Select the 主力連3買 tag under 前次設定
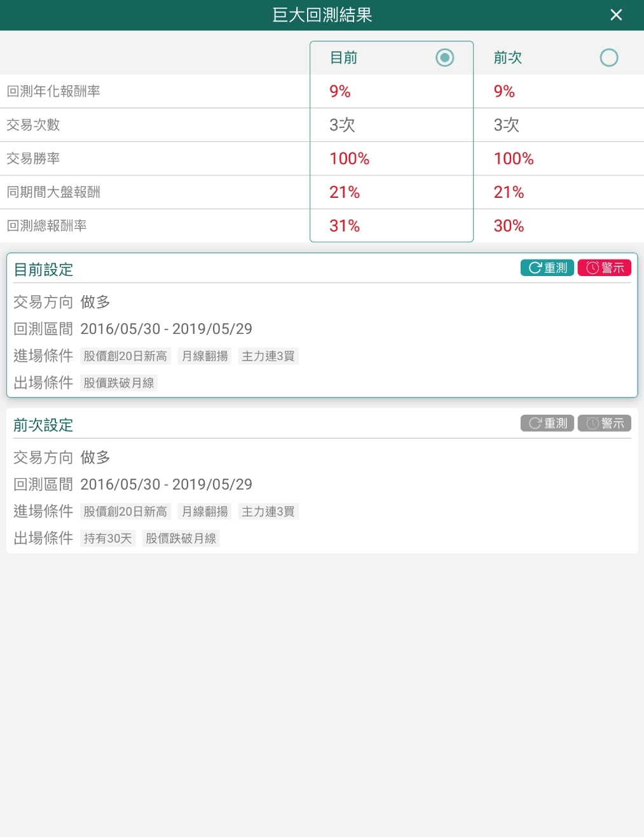The image size is (644, 837). [268, 511]
